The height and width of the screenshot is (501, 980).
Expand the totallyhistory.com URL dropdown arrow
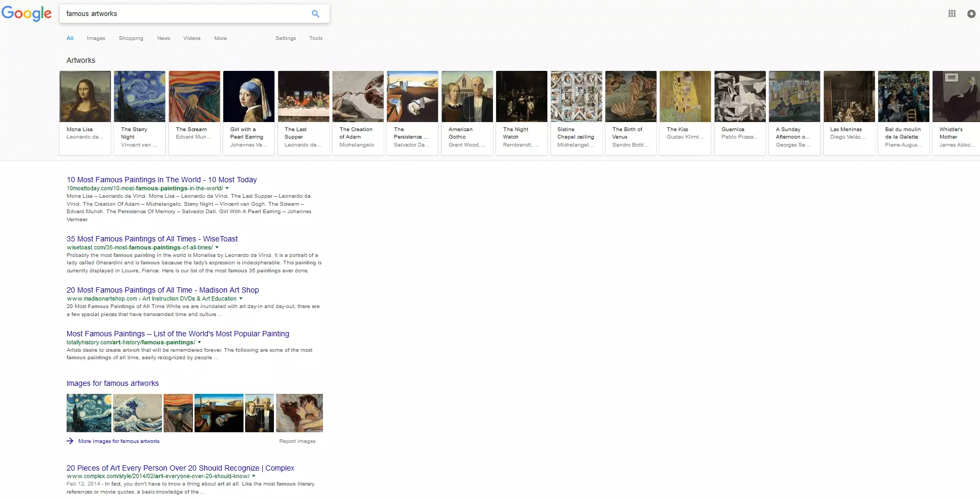(x=199, y=342)
